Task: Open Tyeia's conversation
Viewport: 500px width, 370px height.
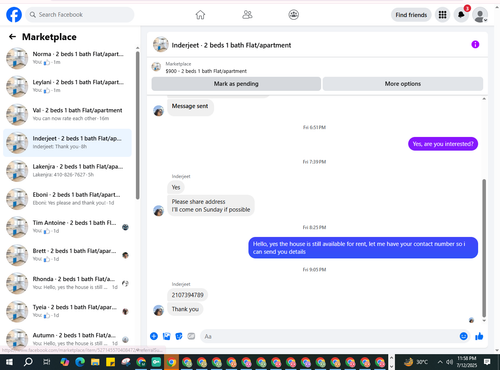Action: [67, 311]
